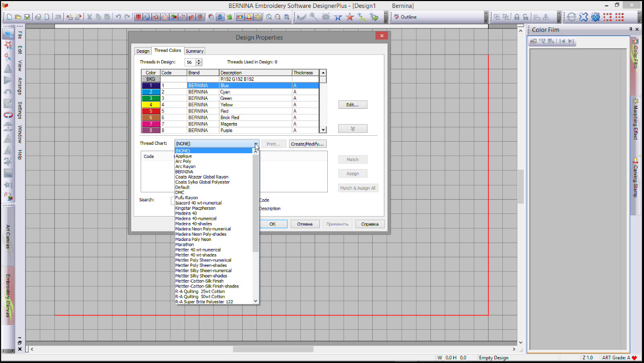Click the blue puzzle-piece icon in toolbar
Image resolution: width=644 pixels, height=363 pixels.
[583, 17]
